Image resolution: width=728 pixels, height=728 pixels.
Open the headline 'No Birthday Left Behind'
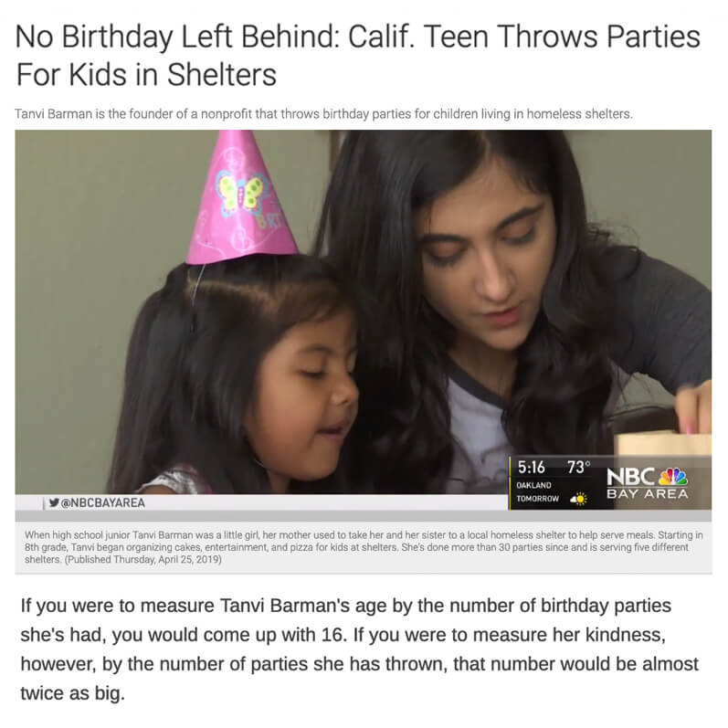click(x=357, y=55)
